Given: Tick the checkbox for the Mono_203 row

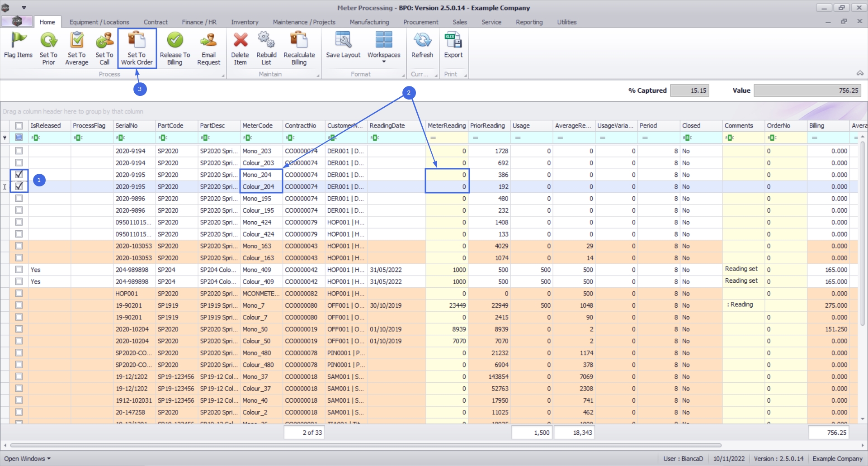Looking at the screenshot, I should tap(19, 151).
